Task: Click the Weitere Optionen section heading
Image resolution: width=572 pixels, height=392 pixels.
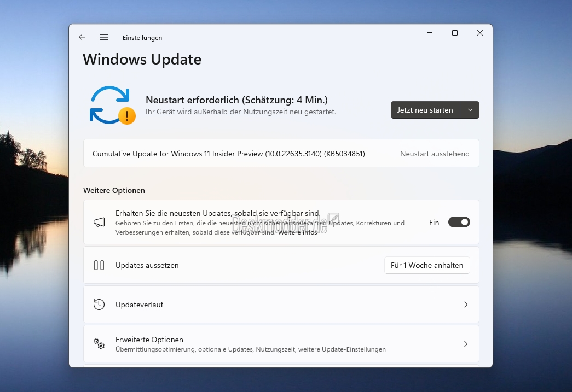Action: pyautogui.click(x=114, y=190)
